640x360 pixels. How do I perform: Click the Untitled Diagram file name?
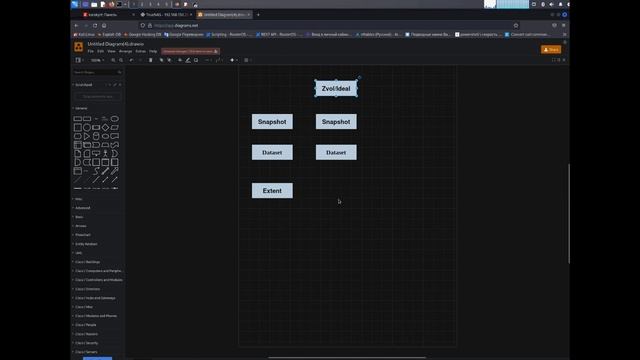click(116, 44)
